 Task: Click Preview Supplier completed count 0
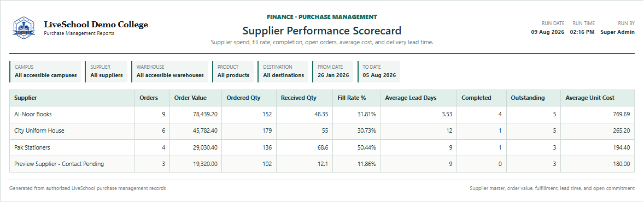(x=500, y=164)
